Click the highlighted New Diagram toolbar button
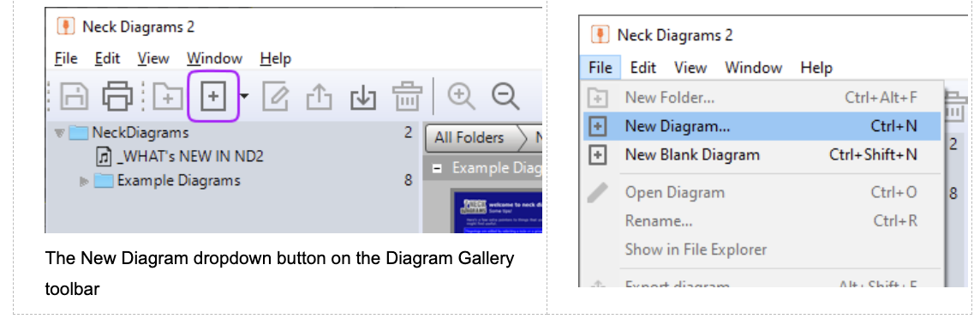This screenshot has width=980, height=319. click(x=214, y=96)
